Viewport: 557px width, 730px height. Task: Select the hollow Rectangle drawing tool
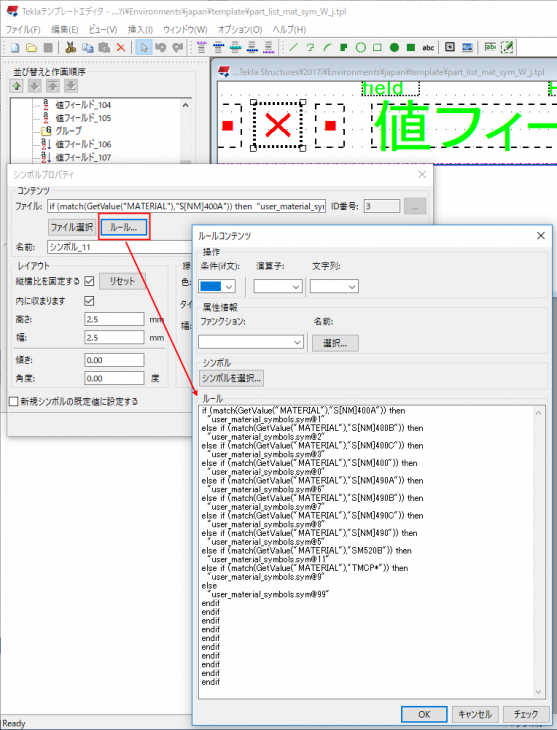tap(377, 47)
